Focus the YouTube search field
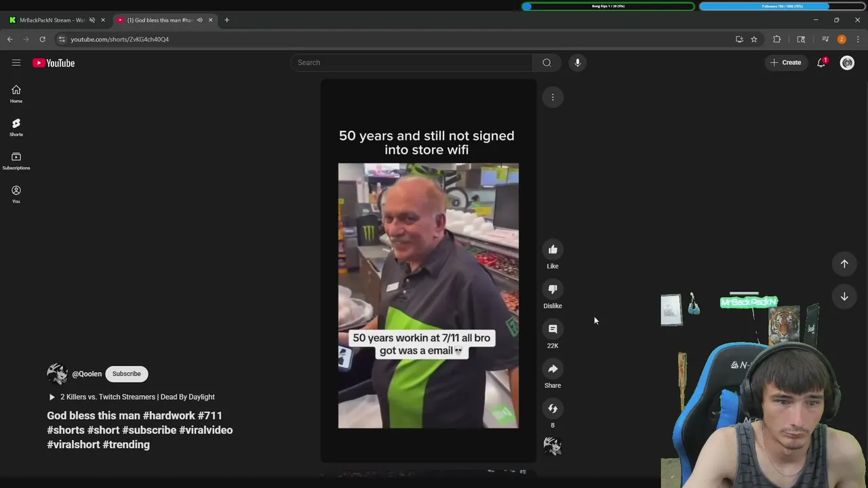This screenshot has width=868, height=488. coord(412,62)
